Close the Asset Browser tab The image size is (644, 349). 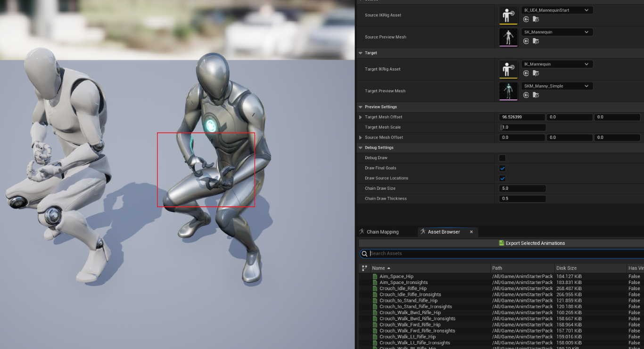point(471,232)
